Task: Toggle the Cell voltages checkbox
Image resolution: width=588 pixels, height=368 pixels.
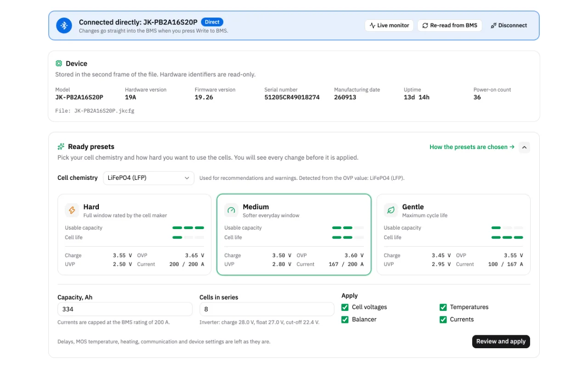Action: (x=345, y=307)
